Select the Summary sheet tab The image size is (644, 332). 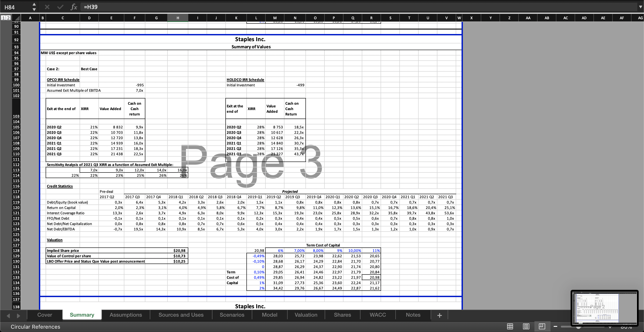tap(82, 315)
